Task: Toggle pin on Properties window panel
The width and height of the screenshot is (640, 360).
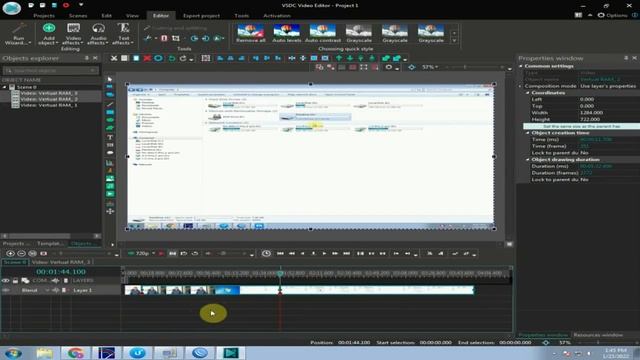Action: pos(626,58)
